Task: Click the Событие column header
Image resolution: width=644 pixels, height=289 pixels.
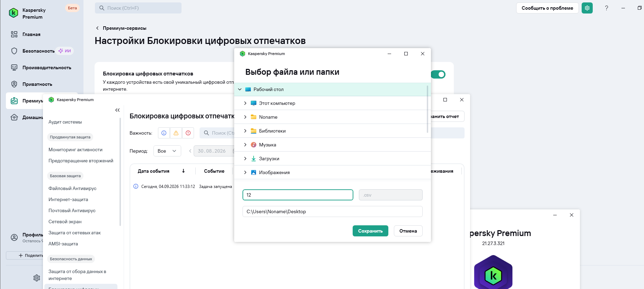Action: 214,171
